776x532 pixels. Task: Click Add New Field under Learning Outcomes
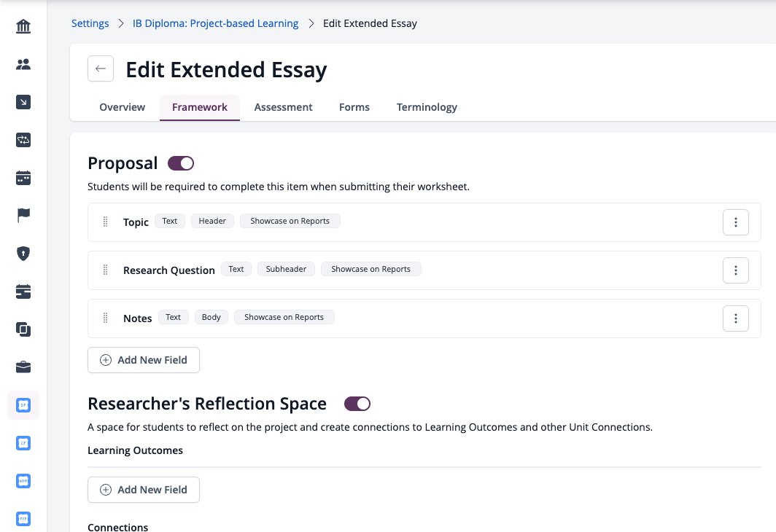click(144, 490)
